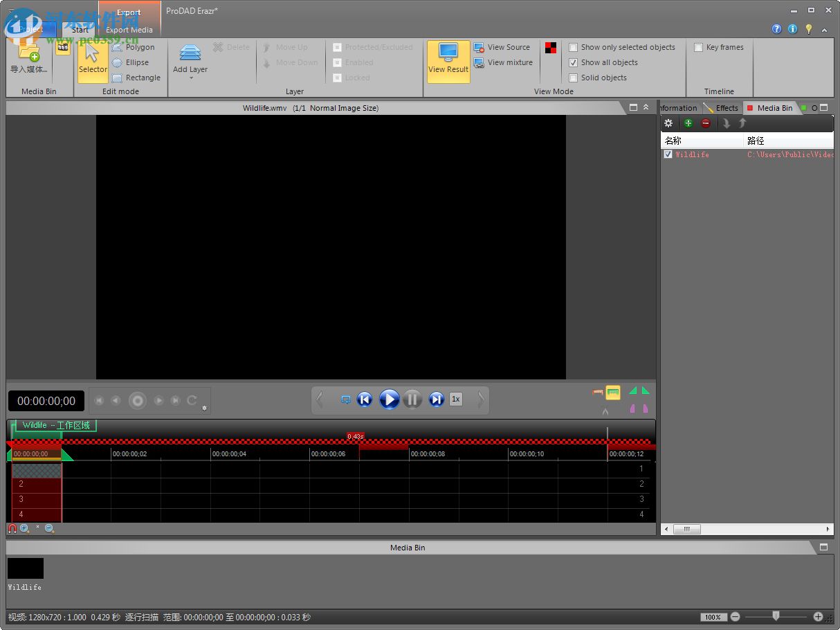Enable Solid objects checkbox
Viewport: 840px width, 630px height.
pyautogui.click(x=573, y=78)
